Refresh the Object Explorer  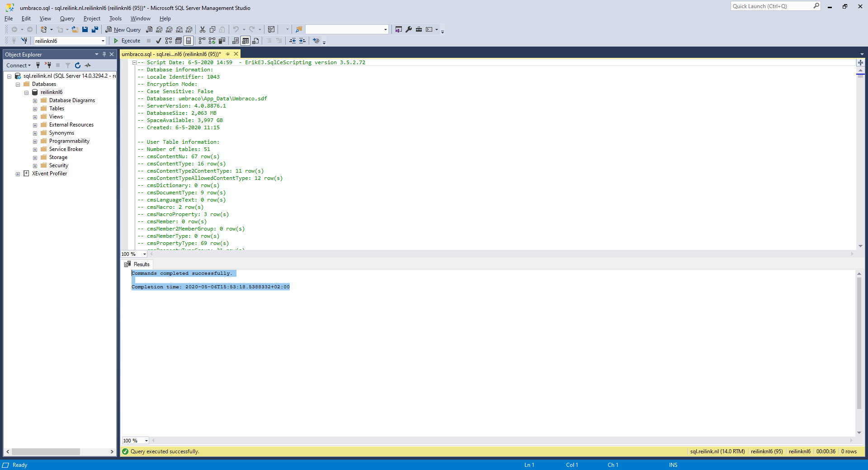point(78,65)
